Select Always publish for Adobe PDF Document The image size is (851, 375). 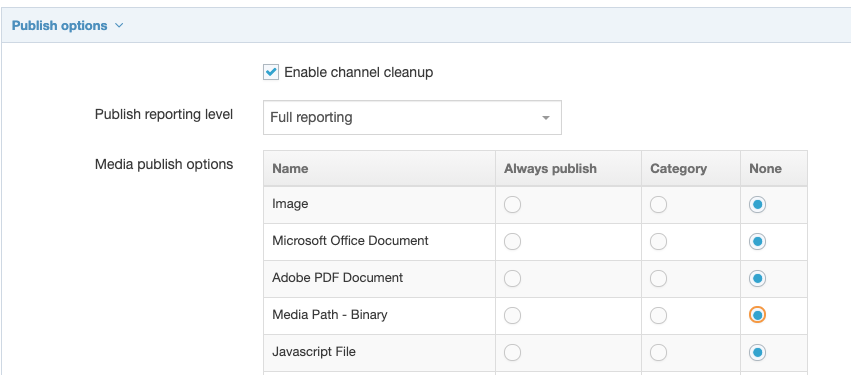(512, 278)
